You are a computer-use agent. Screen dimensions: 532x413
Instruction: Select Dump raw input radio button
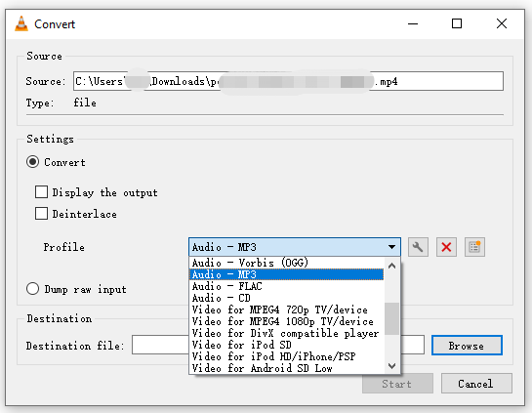[x=32, y=289]
